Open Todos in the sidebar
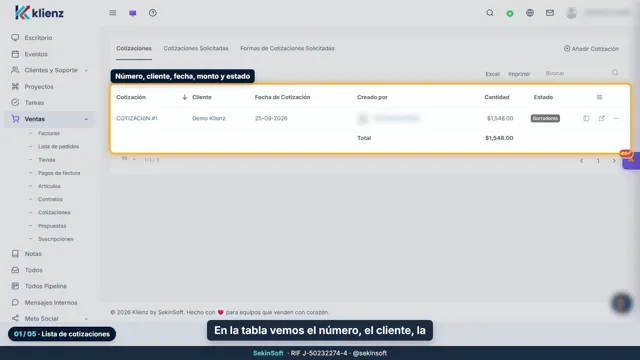This screenshot has height=360, width=640. click(x=33, y=270)
